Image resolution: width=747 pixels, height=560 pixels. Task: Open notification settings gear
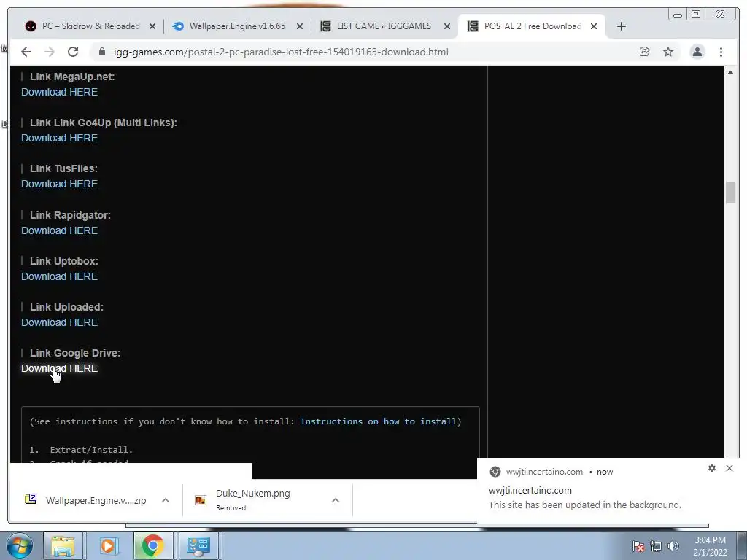[712, 468]
